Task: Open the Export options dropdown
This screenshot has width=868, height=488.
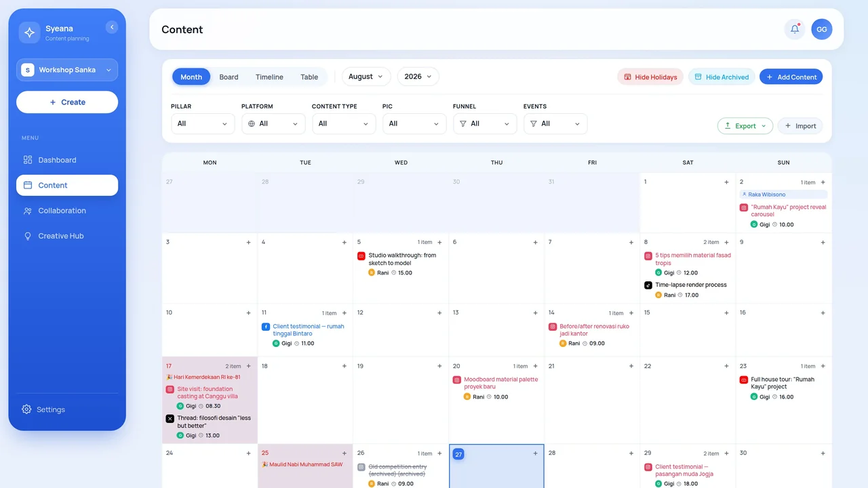Action: point(745,125)
